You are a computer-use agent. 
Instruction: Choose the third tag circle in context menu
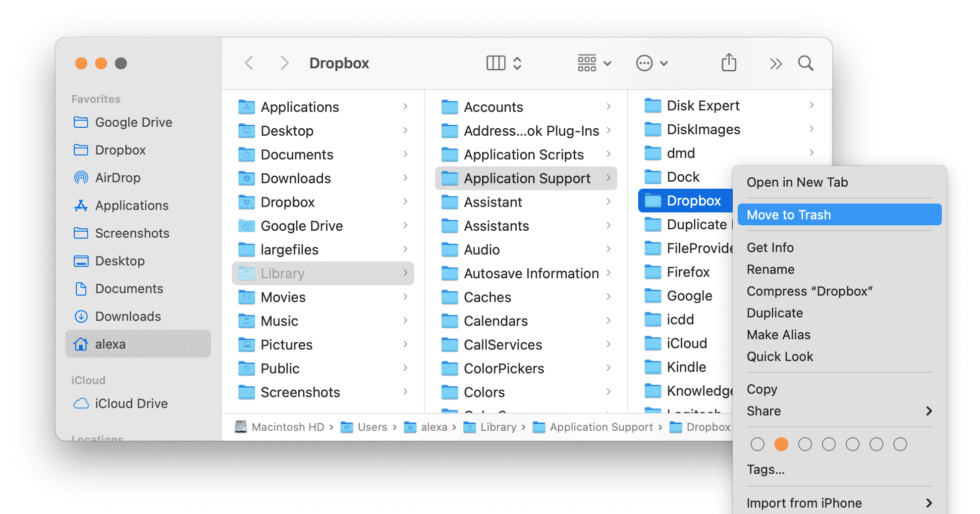pyautogui.click(x=805, y=444)
